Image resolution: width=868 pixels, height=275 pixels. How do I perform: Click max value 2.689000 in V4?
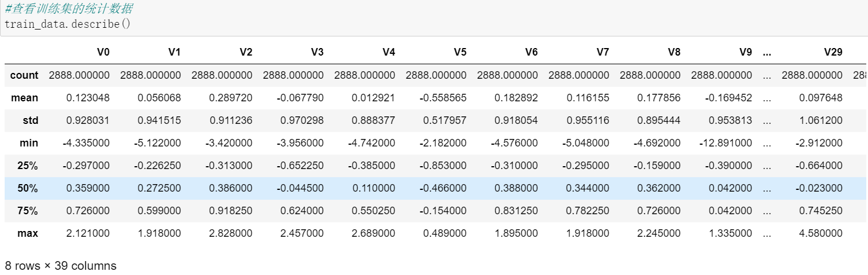point(373,233)
